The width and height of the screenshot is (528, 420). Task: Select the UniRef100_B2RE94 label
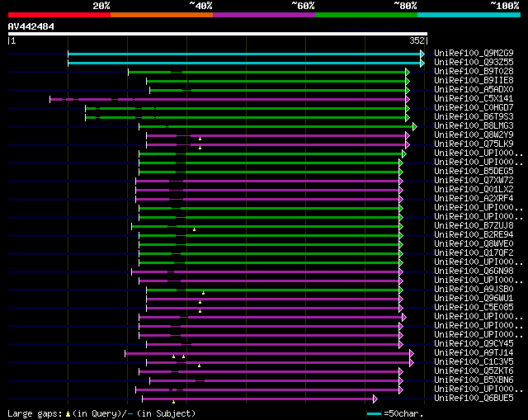[x=474, y=235]
